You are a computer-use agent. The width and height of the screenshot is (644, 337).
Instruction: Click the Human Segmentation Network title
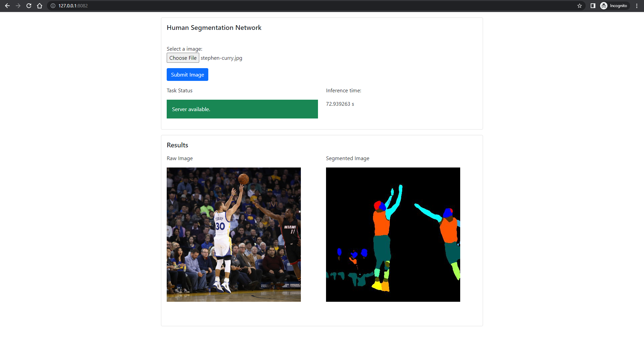click(x=214, y=28)
